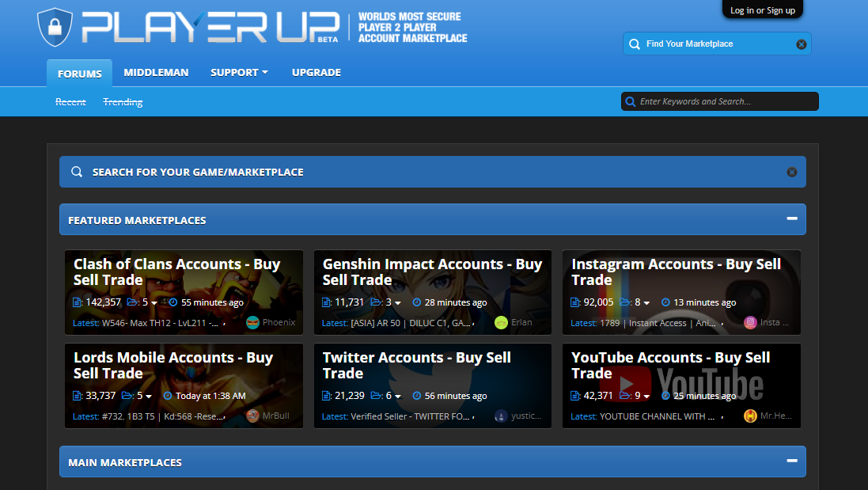Click the folder icon on Lords Mobile card

coord(127,396)
